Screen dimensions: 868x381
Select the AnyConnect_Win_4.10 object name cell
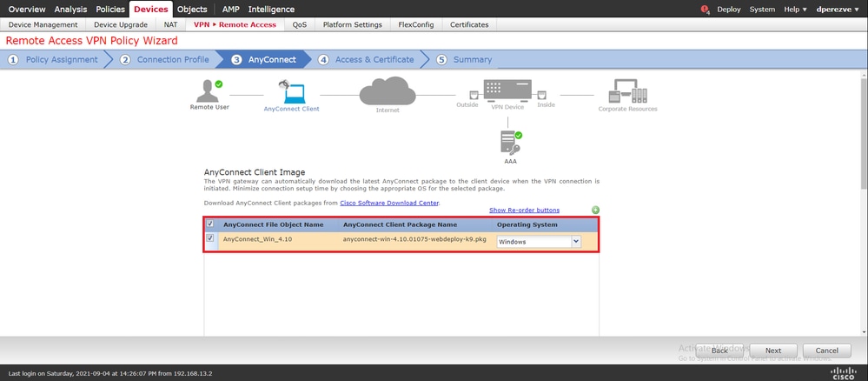(x=257, y=239)
